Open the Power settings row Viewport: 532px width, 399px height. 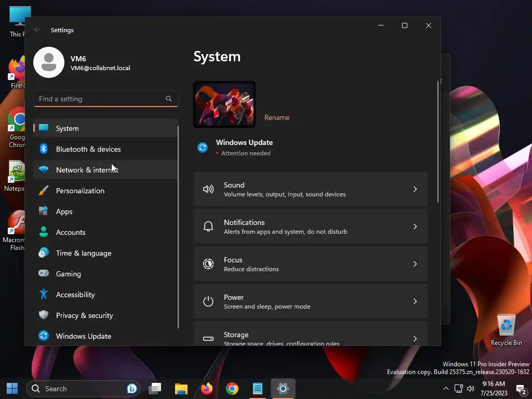click(311, 301)
